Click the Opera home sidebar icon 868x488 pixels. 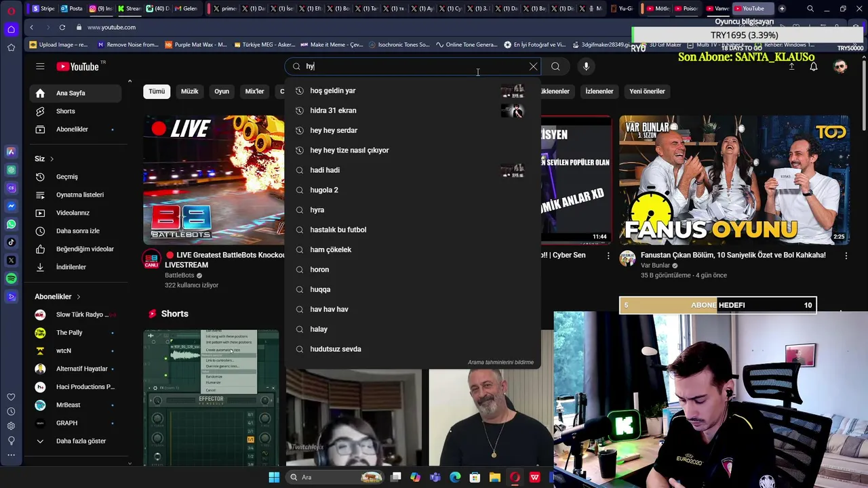tap(11, 29)
